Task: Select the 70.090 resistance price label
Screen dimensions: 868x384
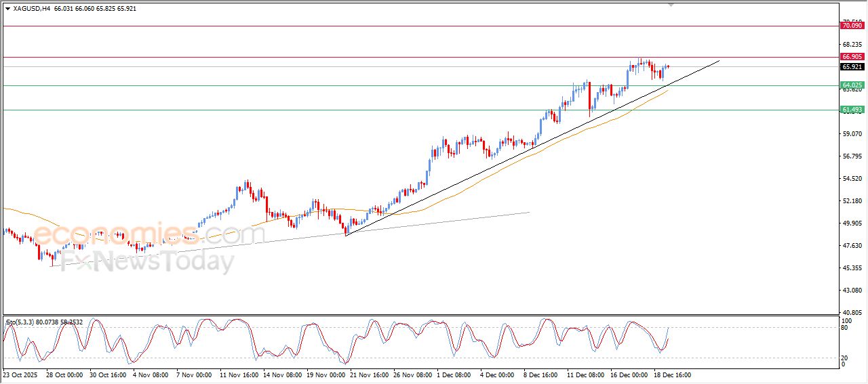Action: [851, 26]
